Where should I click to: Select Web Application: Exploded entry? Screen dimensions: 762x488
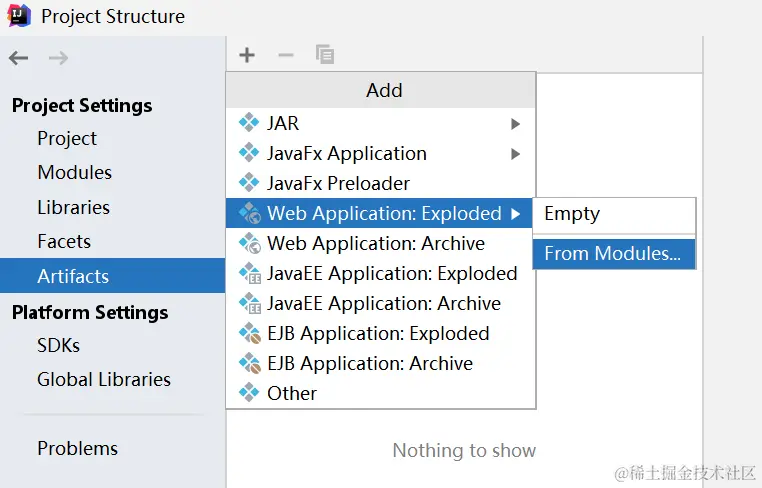coord(380,213)
